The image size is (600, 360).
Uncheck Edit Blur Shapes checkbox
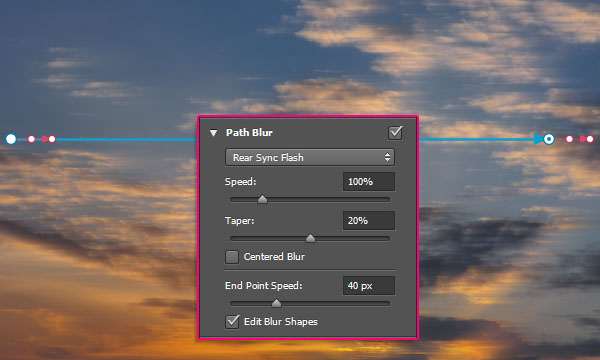pyautogui.click(x=232, y=322)
